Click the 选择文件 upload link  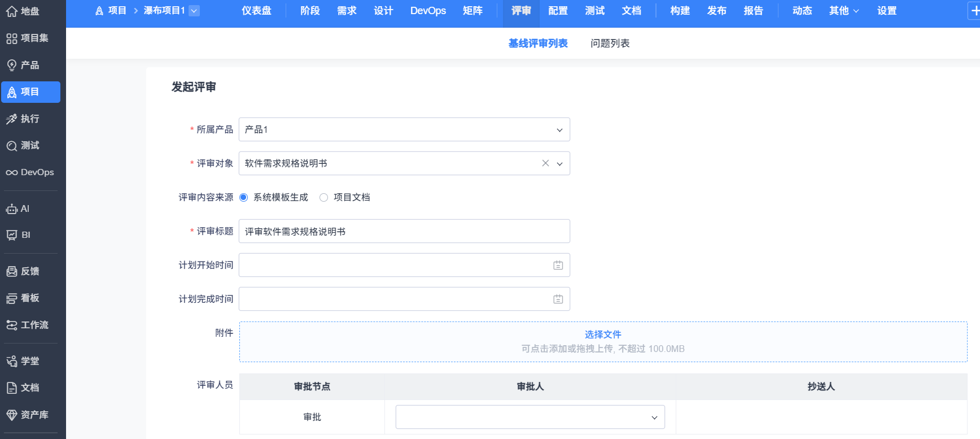[603, 334]
